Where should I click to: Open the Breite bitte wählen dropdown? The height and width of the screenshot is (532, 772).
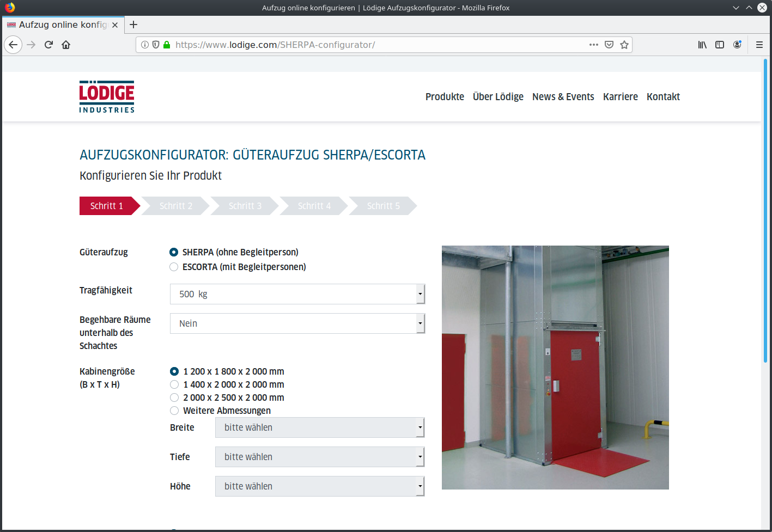coord(320,427)
